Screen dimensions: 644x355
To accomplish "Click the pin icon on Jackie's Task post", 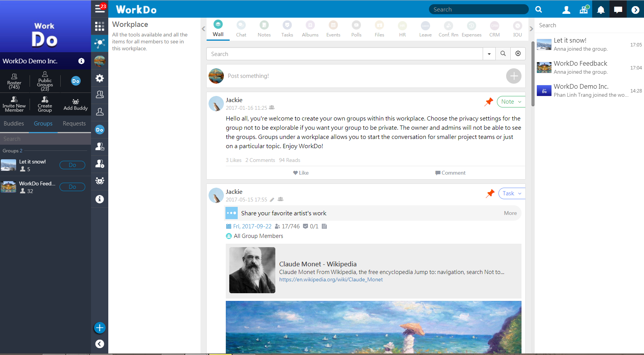I will click(490, 193).
